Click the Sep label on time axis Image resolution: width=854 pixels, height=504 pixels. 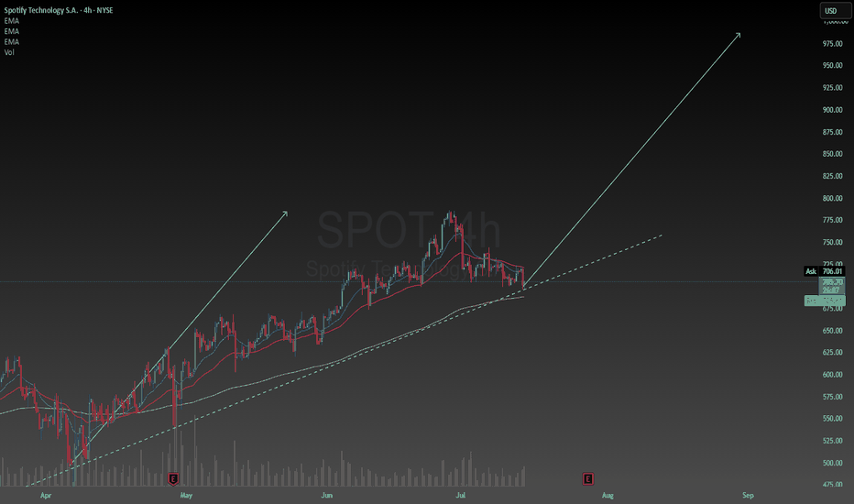pyautogui.click(x=748, y=495)
